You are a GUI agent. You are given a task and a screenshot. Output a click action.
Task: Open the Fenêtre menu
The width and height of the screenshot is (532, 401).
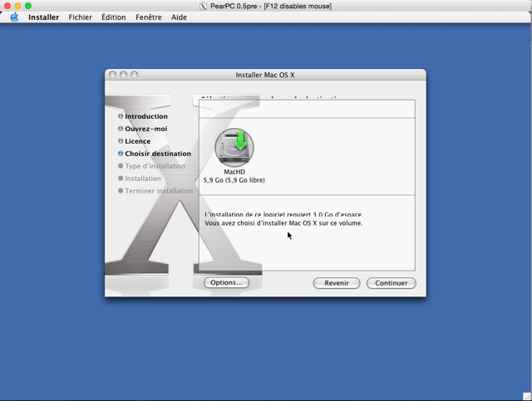[149, 17]
